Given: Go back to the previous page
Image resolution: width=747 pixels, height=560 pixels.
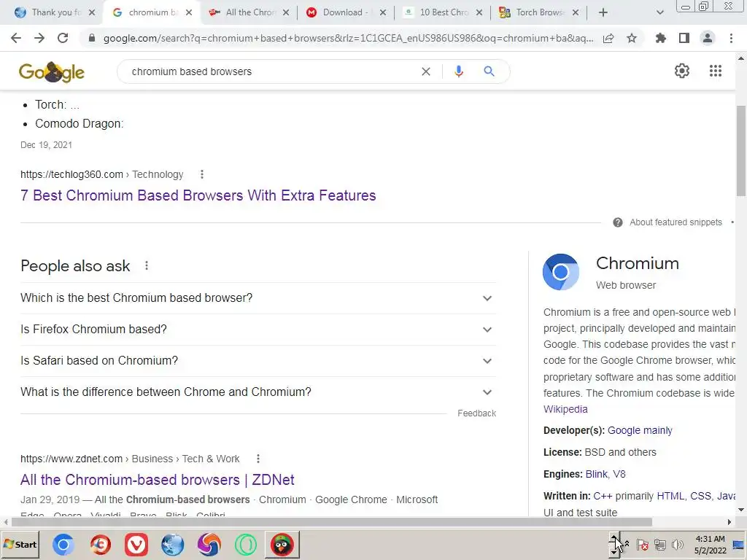Looking at the screenshot, I should point(16,38).
